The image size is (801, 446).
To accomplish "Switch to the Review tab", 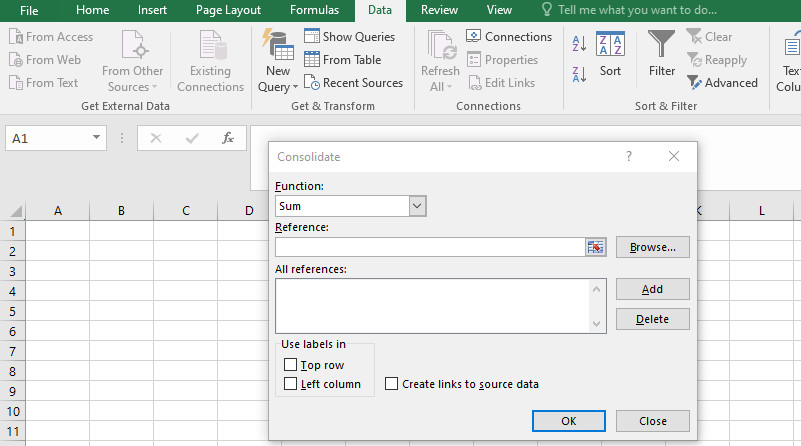I will point(439,10).
